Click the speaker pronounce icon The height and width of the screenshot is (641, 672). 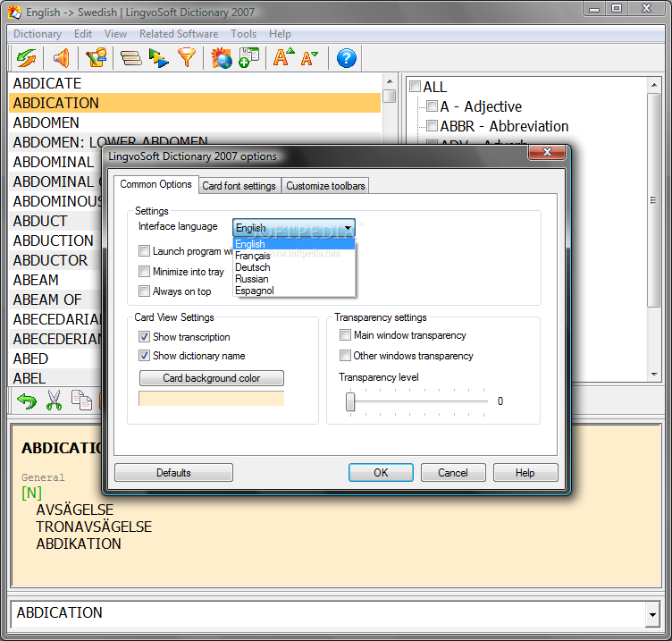coord(62,58)
